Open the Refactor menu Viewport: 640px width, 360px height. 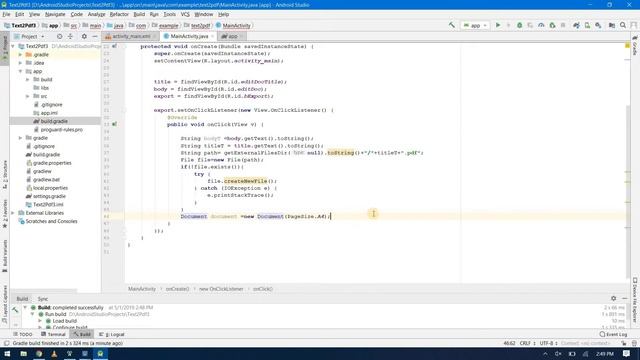click(x=119, y=14)
